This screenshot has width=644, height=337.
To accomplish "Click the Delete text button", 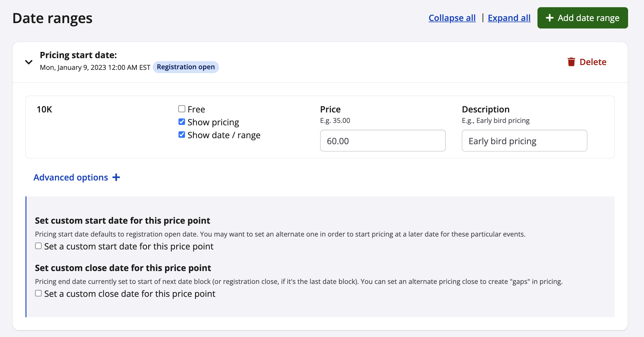I will tap(593, 62).
